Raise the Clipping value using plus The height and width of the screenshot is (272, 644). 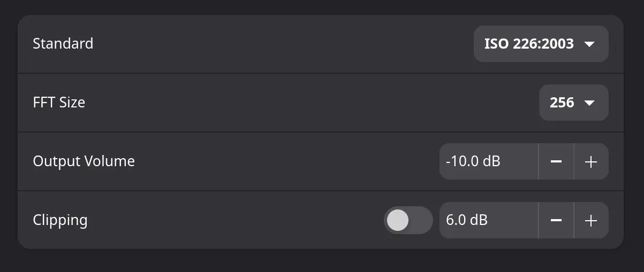[591, 220]
